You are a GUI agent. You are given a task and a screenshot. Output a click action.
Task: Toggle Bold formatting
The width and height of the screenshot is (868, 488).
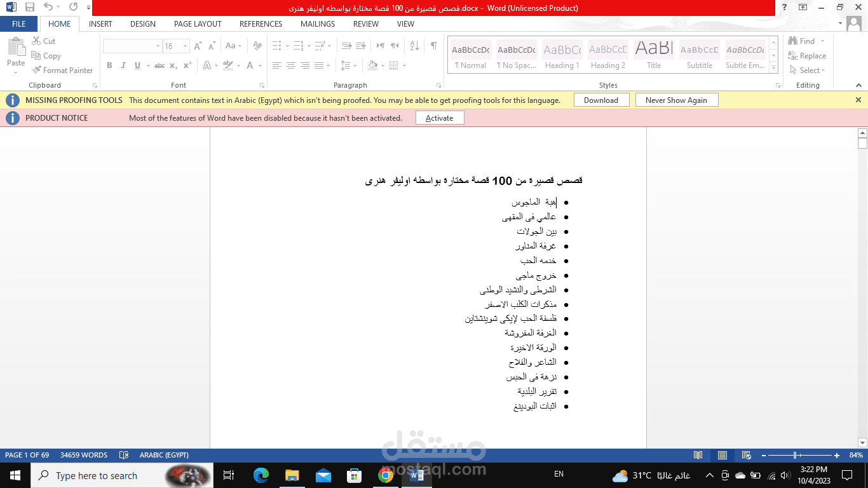(109, 65)
